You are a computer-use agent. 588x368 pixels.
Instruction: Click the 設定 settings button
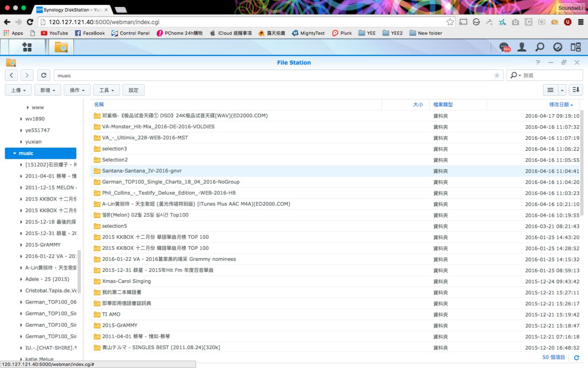(x=134, y=90)
